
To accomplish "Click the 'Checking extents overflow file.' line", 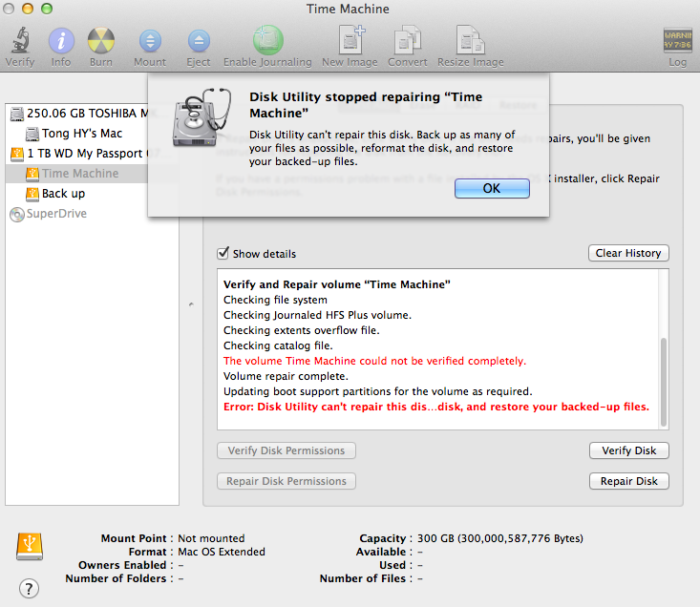I will click(302, 330).
